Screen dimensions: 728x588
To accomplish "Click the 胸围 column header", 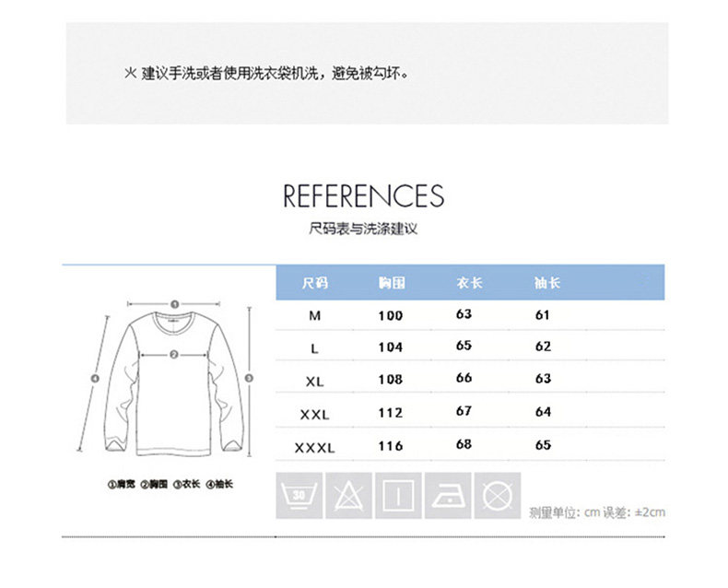I will pos(392,282).
